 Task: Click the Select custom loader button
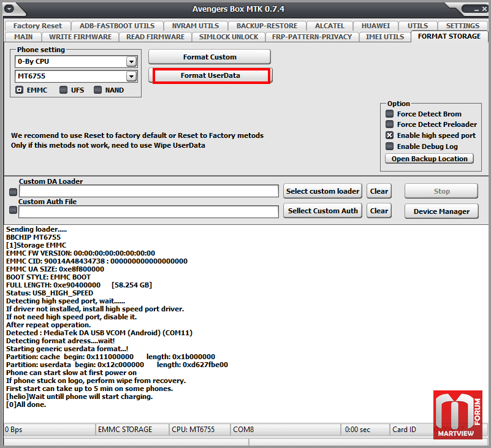coord(322,191)
